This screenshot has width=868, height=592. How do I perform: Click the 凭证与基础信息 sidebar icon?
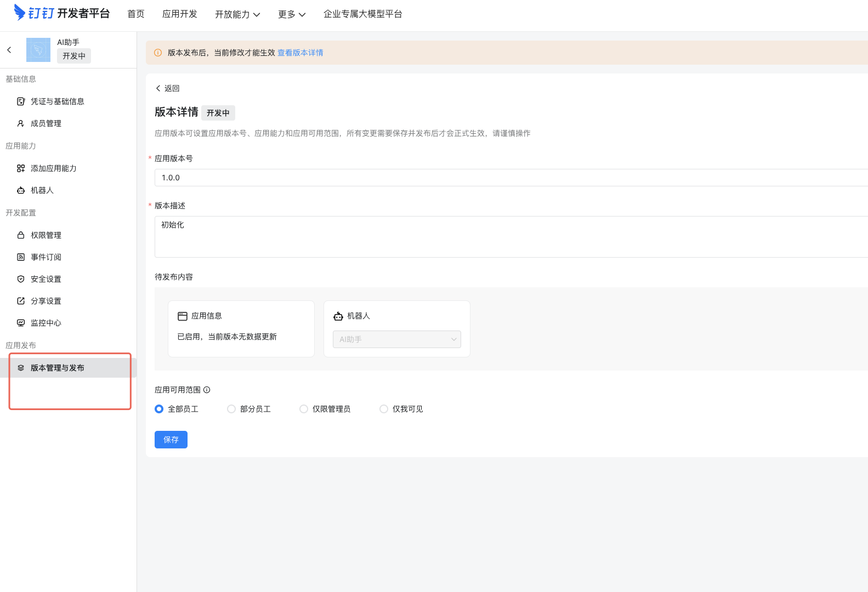pos(21,101)
